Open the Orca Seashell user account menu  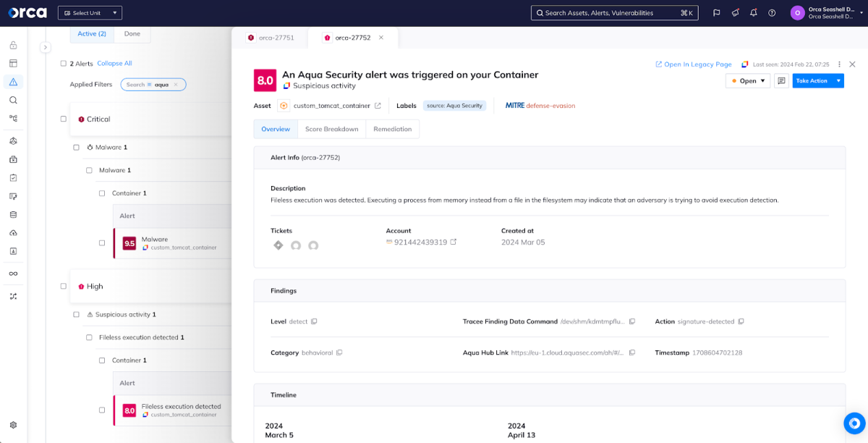click(x=828, y=13)
